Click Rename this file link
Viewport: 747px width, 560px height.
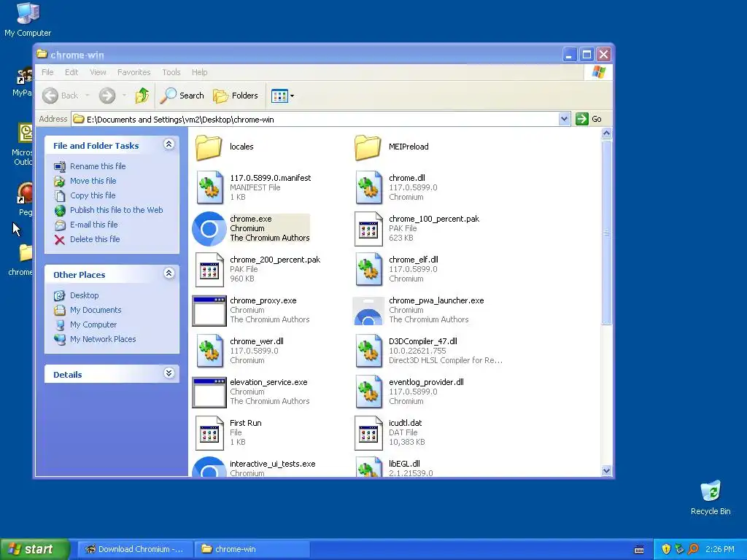click(x=98, y=166)
